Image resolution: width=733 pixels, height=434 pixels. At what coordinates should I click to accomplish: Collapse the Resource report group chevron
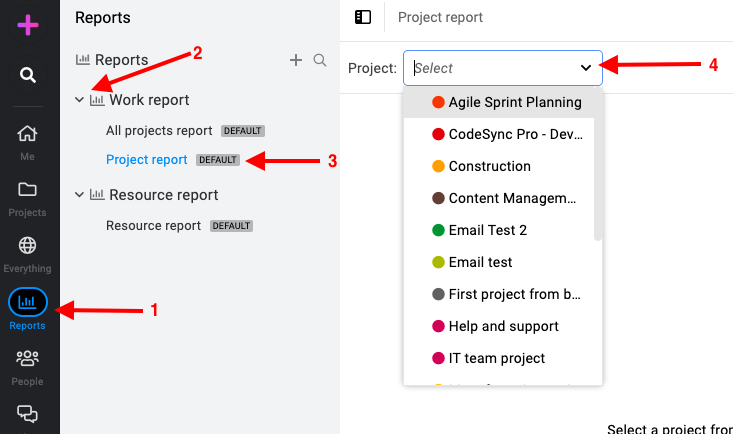point(79,195)
